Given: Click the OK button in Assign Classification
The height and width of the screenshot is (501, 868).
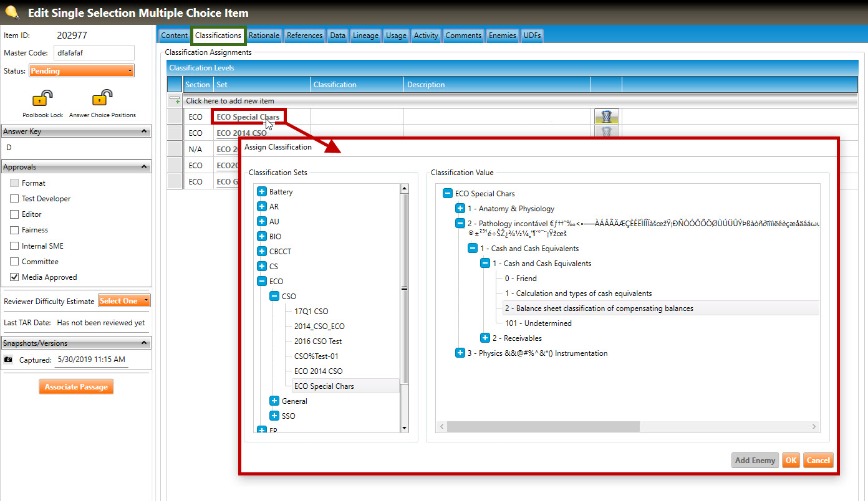Looking at the screenshot, I should pyautogui.click(x=791, y=460).
